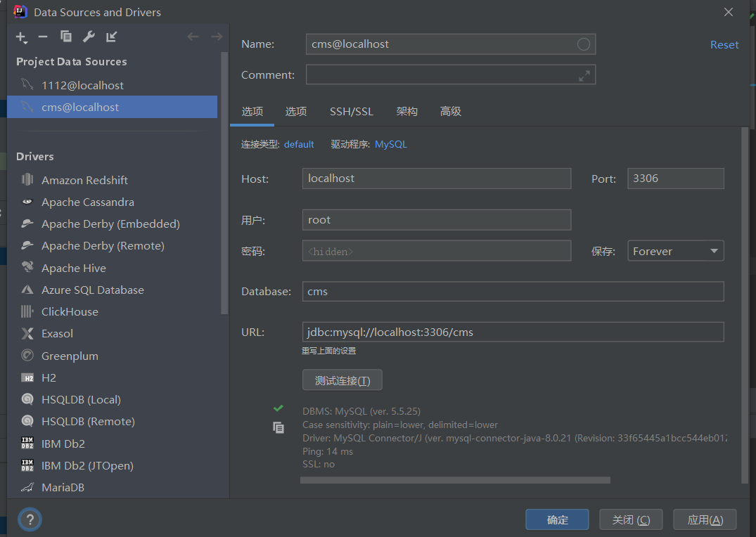Close the Data Sources and Drivers dialog

click(x=729, y=12)
